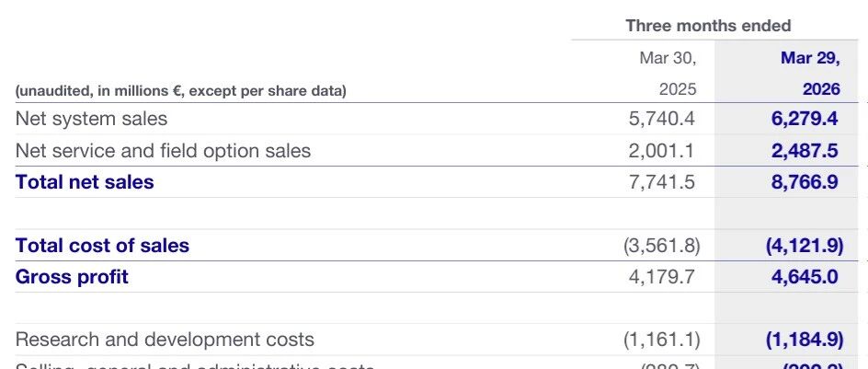Screen dimensions: 868x369
Task: Click the 2,487.5 service sales figure
Action: pyautogui.click(x=805, y=151)
